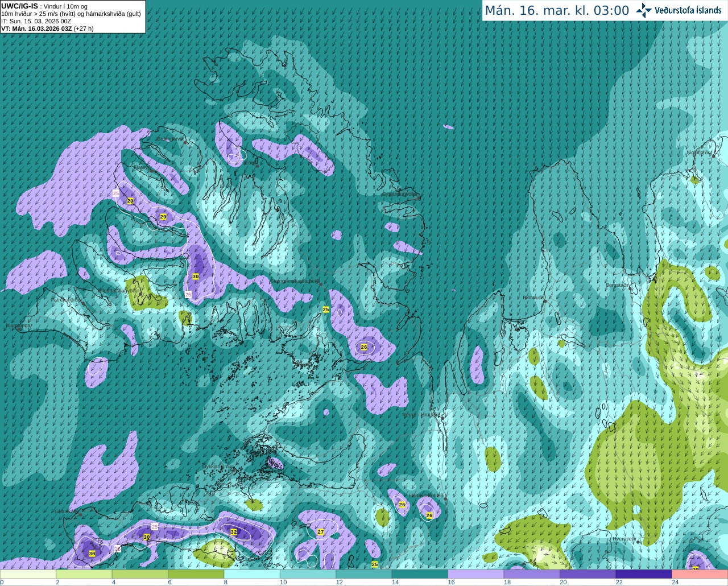The height and width of the screenshot is (586, 728).
Task: Pick the 14–16 m/s dark teal legend swatch
Action: [421, 574]
